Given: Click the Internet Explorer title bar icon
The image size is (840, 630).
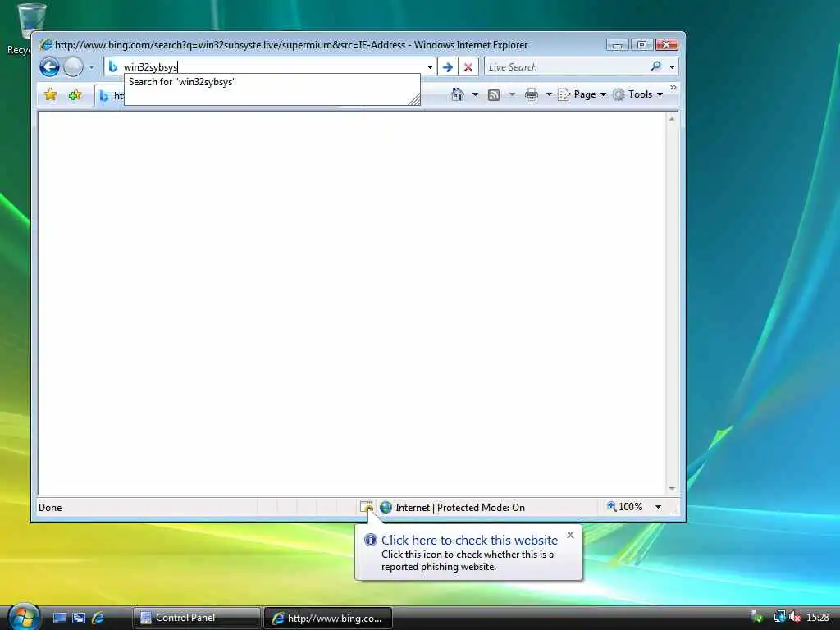Looking at the screenshot, I should (46, 44).
